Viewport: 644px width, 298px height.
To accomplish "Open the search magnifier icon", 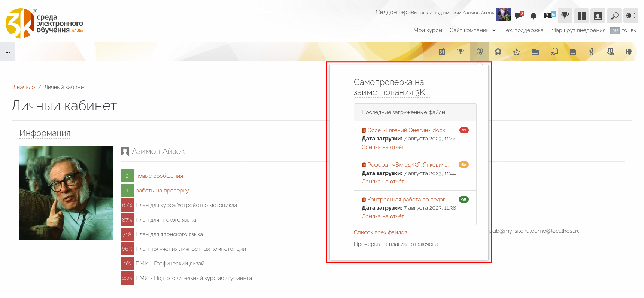I will coord(614,16).
